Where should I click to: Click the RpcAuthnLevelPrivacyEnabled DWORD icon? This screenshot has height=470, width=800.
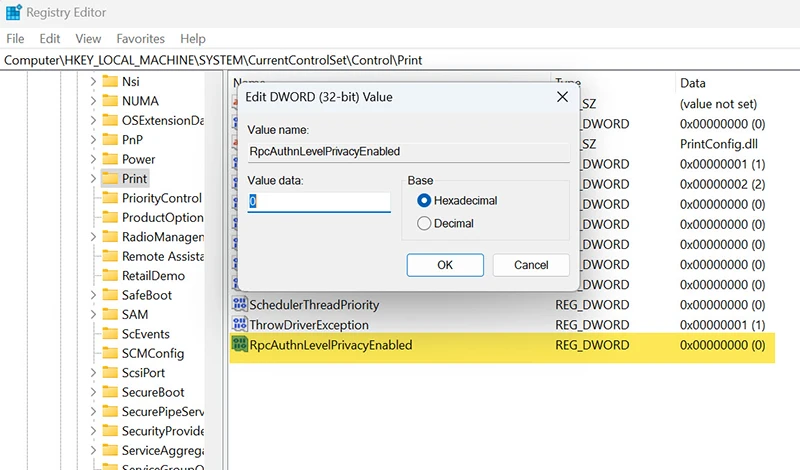[240, 344]
